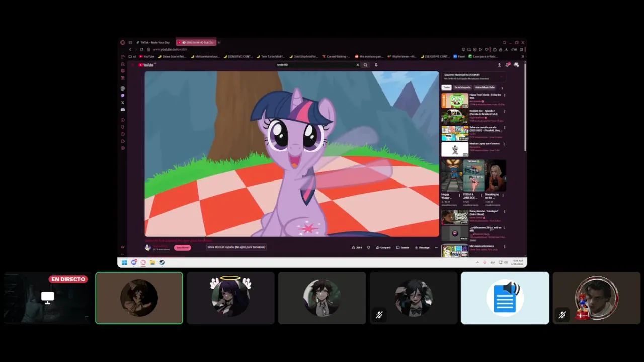Click the Suscribirme button
Image resolution: width=644 pixels, height=362 pixels.
[183, 247]
